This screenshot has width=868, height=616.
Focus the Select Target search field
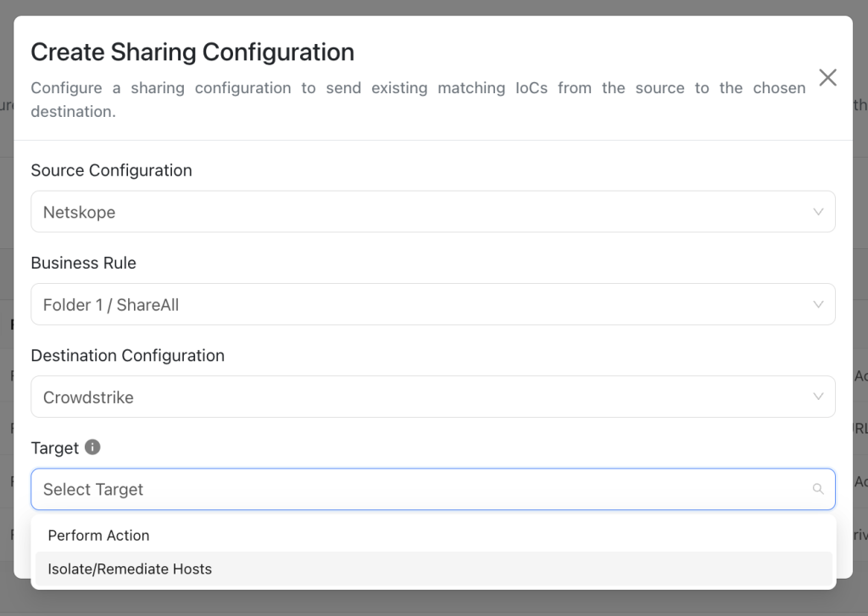tap(433, 489)
